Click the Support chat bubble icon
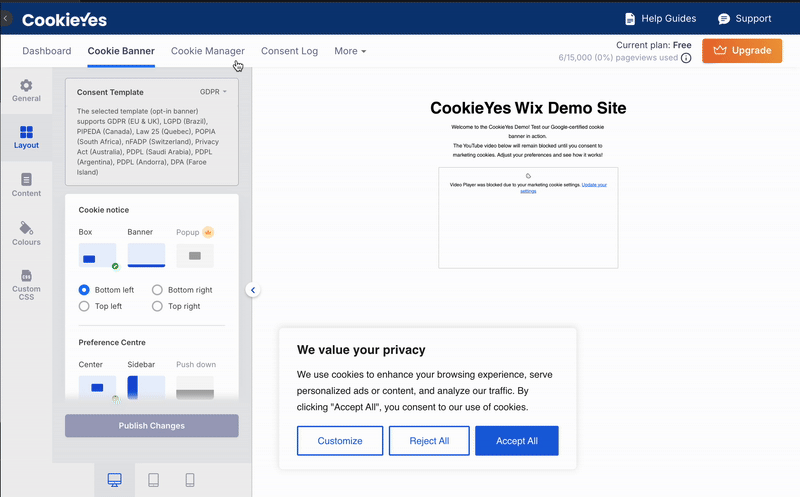The height and width of the screenshot is (497, 800). 723,19
